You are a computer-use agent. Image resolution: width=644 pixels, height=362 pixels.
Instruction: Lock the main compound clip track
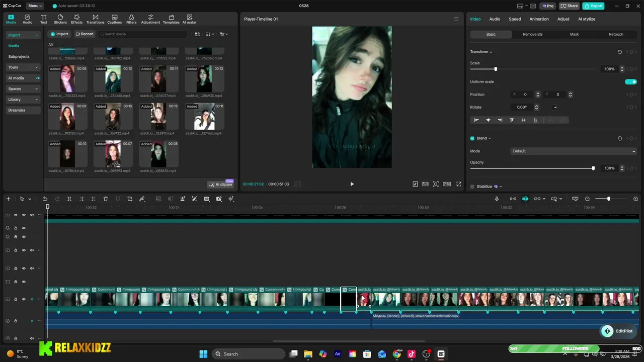(x=16, y=299)
